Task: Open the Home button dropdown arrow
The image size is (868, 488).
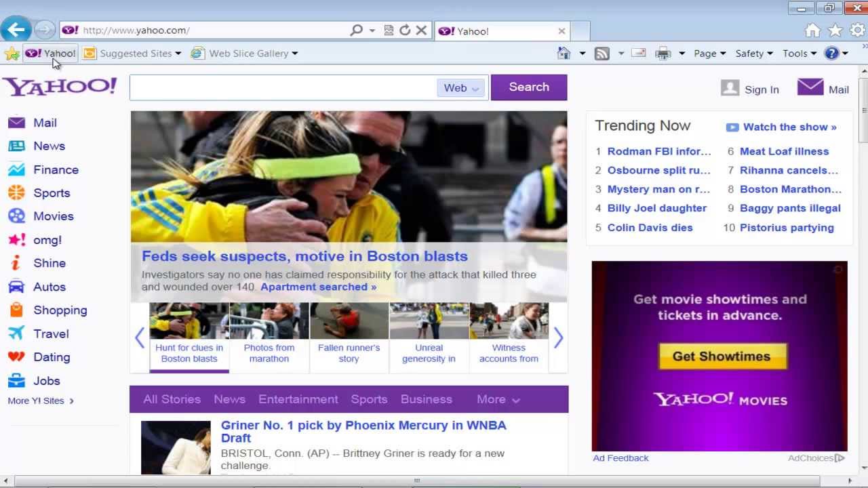Action: click(582, 54)
